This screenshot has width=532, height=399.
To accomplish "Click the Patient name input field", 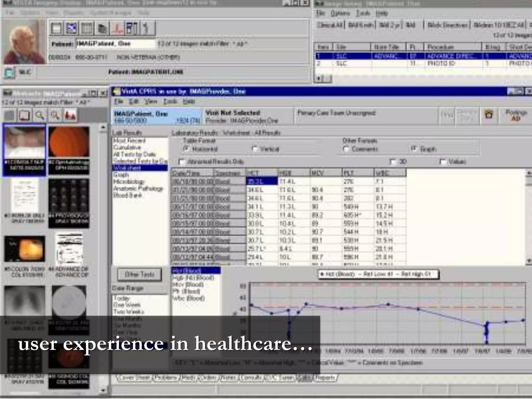I will click(x=115, y=44).
